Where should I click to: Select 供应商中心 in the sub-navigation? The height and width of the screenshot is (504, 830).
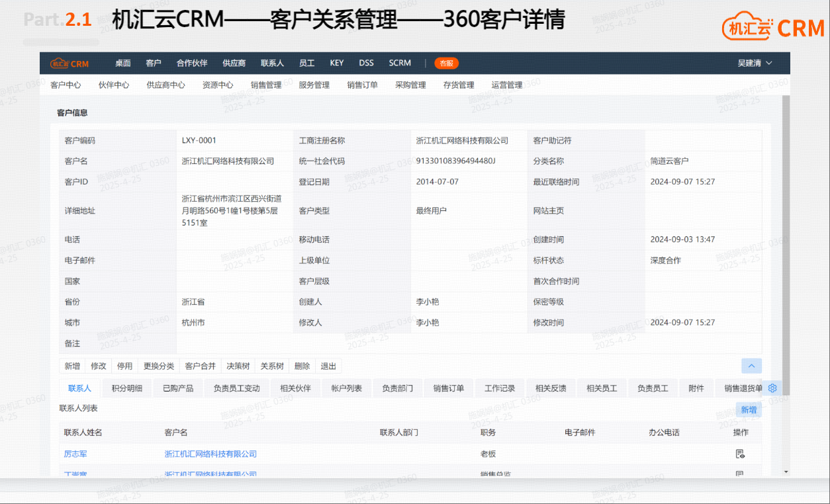tap(166, 85)
